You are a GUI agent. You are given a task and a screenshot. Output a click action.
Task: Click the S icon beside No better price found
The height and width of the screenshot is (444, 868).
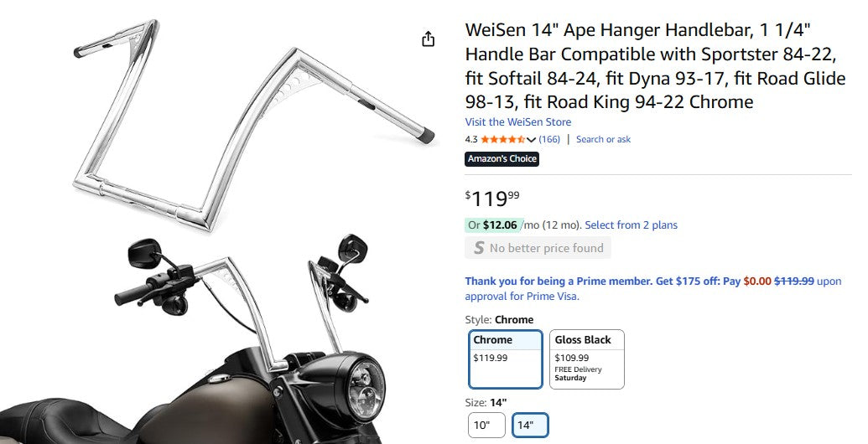click(x=479, y=248)
